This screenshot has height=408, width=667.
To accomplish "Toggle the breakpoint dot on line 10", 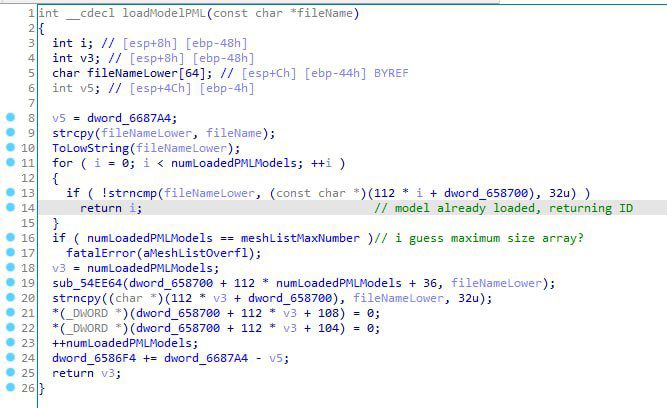I will pos(11,147).
